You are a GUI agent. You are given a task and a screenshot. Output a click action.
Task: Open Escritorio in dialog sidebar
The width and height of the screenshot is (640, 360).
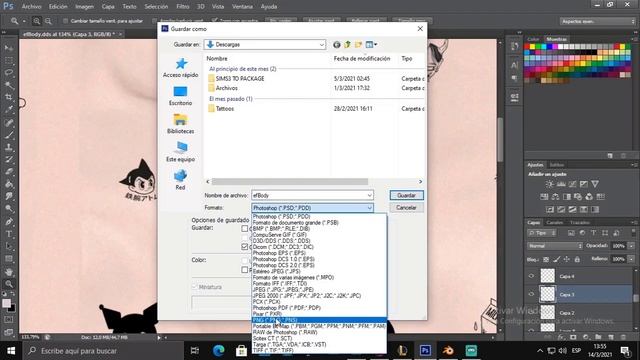coord(180,96)
